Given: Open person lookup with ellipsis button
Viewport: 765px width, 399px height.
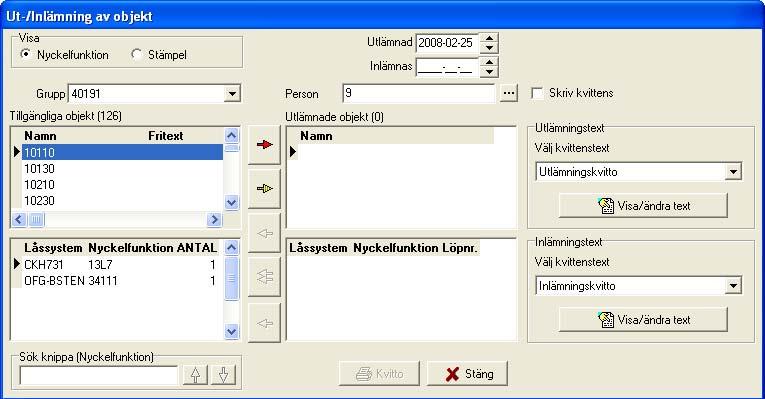Looking at the screenshot, I should click(x=508, y=93).
